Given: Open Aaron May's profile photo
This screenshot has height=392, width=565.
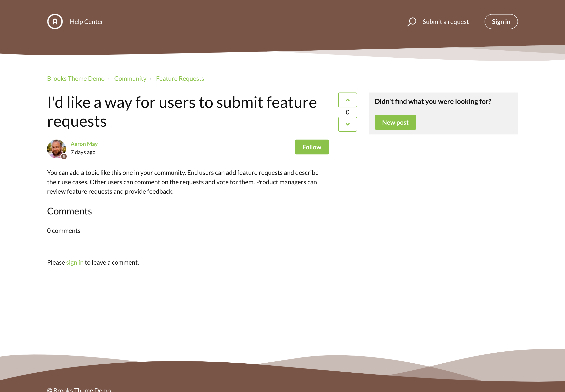Looking at the screenshot, I should coord(56,149).
